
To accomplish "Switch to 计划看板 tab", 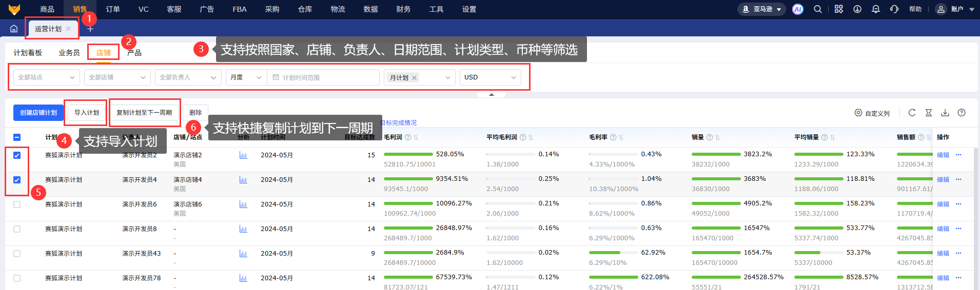I will pyautogui.click(x=28, y=53).
